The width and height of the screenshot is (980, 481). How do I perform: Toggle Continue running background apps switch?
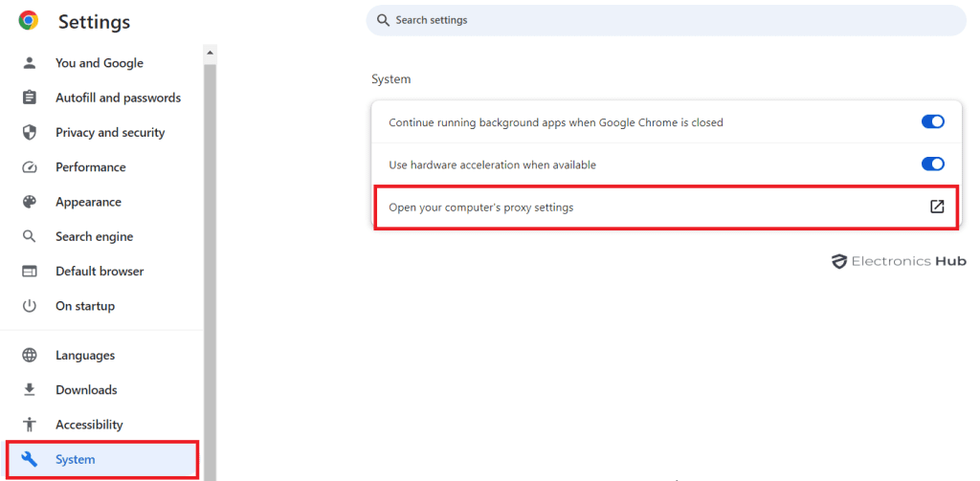pos(932,121)
